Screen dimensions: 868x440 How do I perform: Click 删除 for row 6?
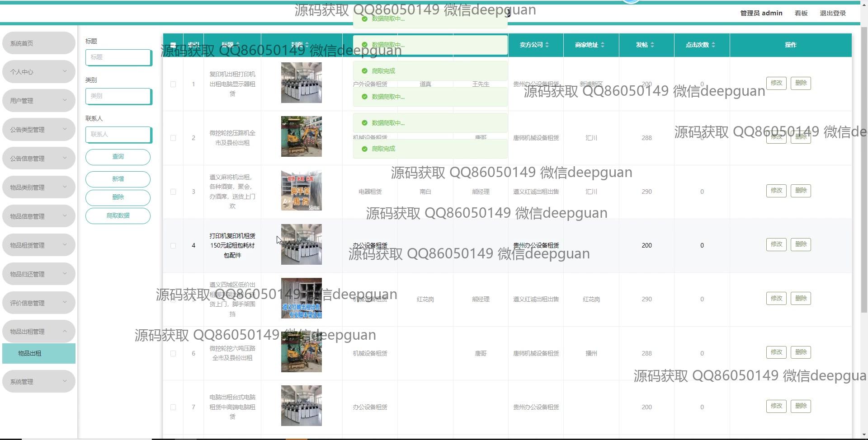click(801, 352)
